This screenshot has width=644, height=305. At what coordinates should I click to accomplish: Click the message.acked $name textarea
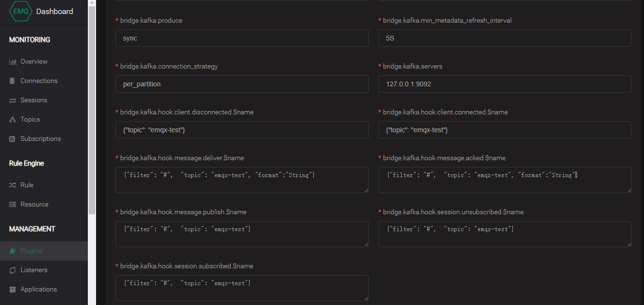coord(504,180)
